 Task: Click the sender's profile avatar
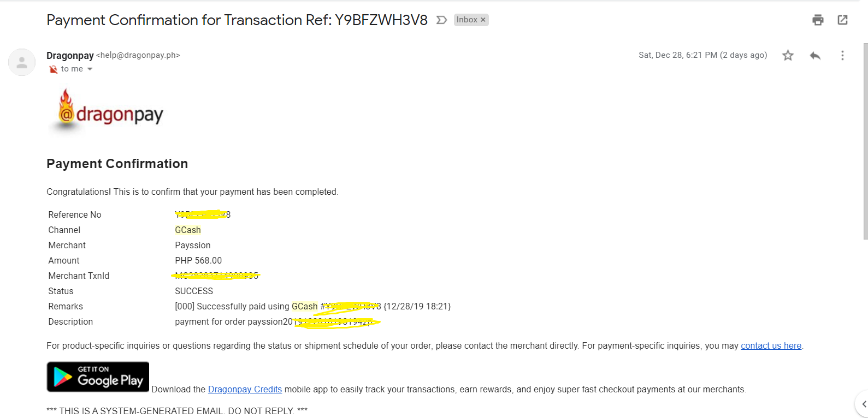point(22,62)
